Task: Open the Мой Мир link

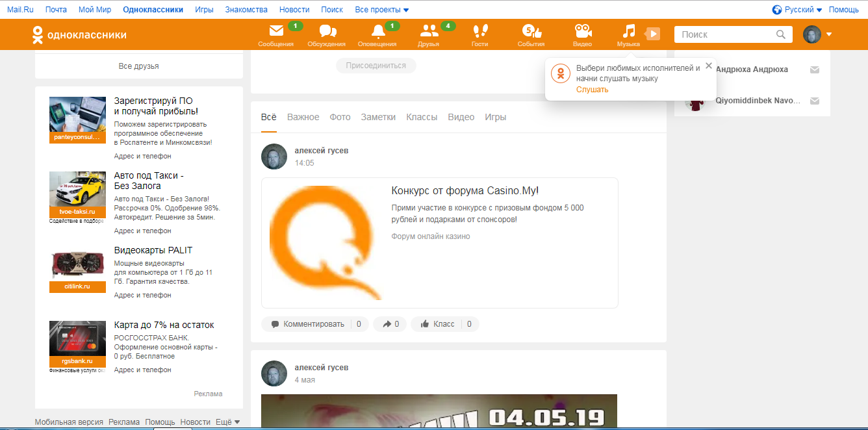Action: (95, 10)
